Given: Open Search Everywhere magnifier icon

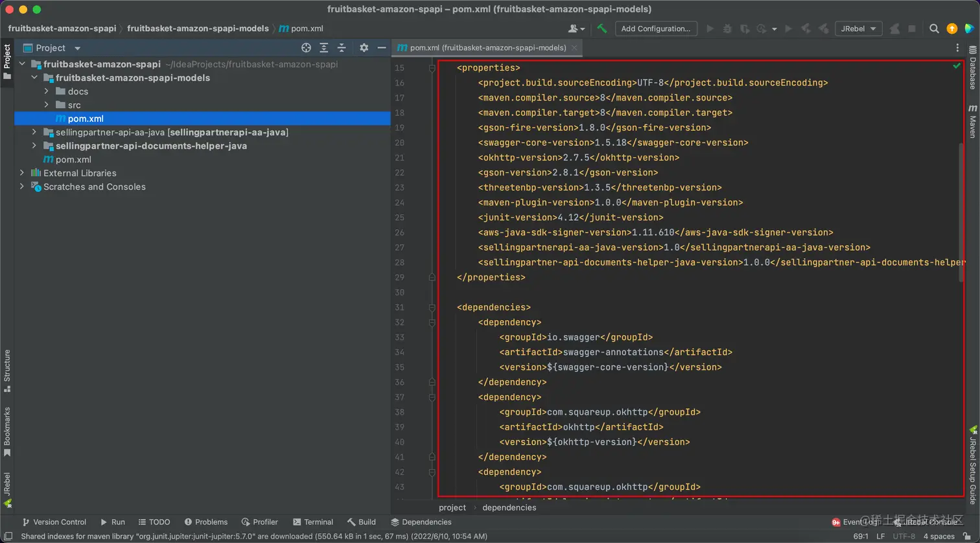Looking at the screenshot, I should (934, 29).
